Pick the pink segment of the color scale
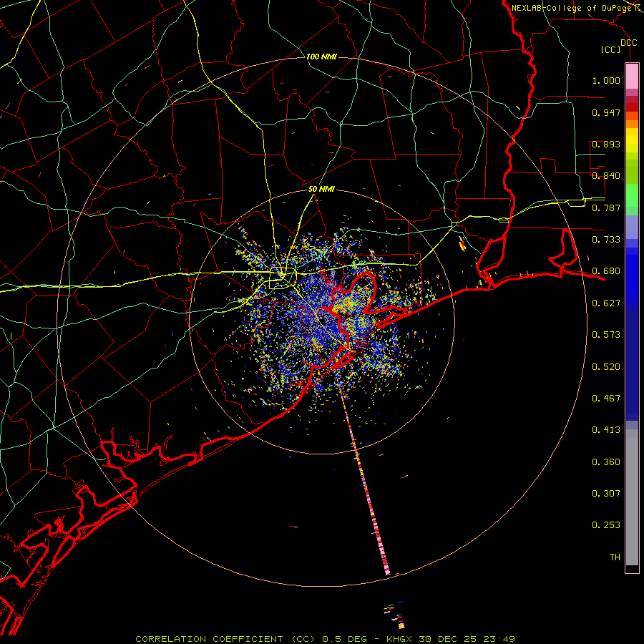The image size is (644, 644). [x=632, y=76]
